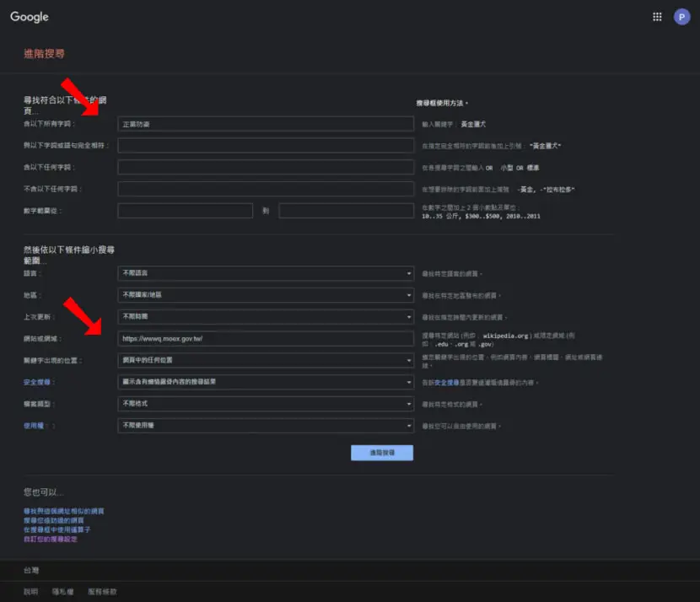Click the blue 進階搜尋 search button
The height and width of the screenshot is (602, 700).
click(x=382, y=453)
